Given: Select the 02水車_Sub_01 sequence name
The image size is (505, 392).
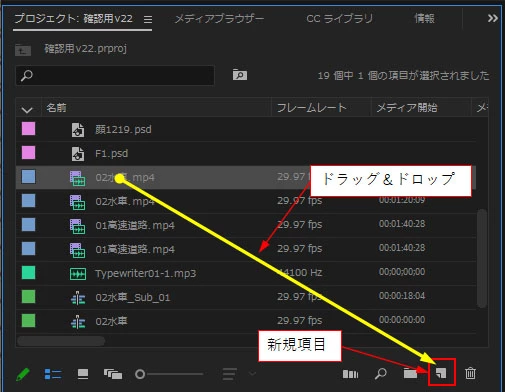Looking at the screenshot, I should coord(133,297).
